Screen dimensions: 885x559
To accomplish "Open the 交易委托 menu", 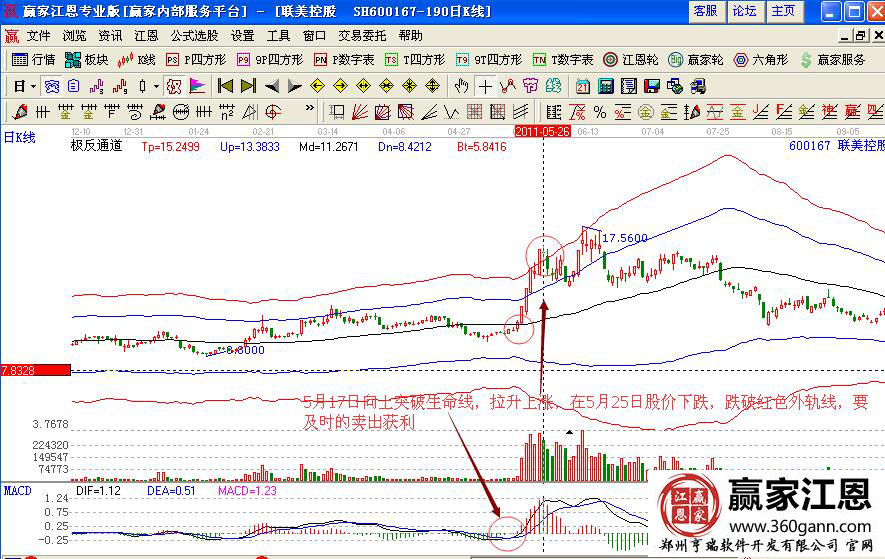I will (364, 35).
